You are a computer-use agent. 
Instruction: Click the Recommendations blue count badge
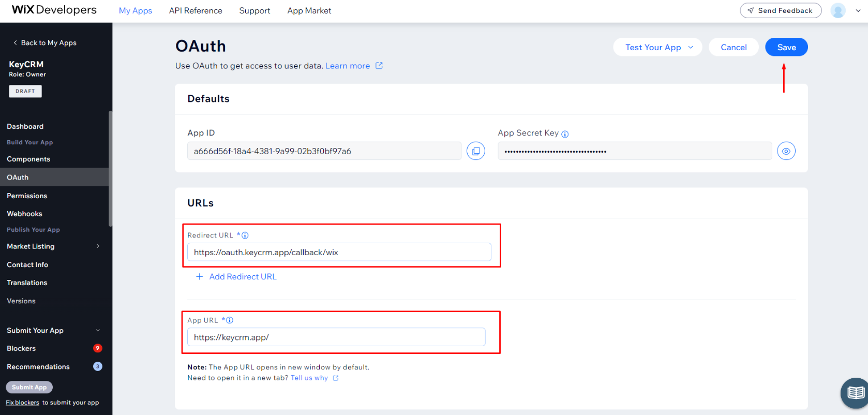coord(98,366)
